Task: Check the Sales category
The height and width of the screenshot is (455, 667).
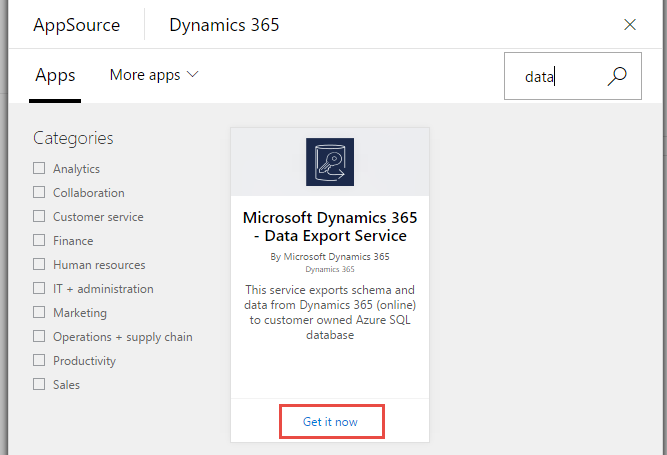Action: point(39,384)
